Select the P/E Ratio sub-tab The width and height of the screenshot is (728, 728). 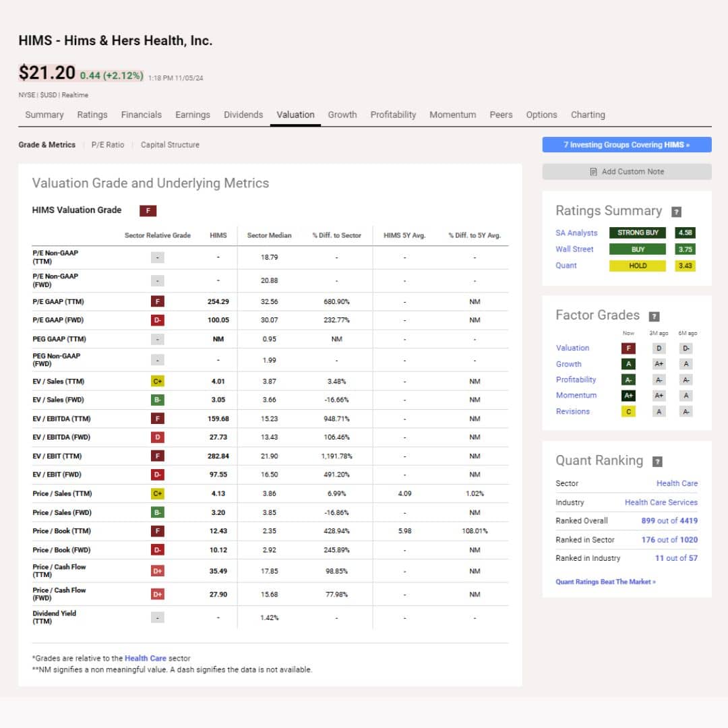click(108, 145)
